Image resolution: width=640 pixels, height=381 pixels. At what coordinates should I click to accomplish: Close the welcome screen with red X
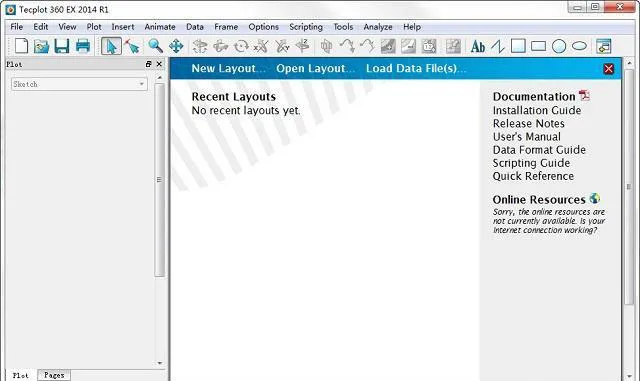(x=608, y=69)
